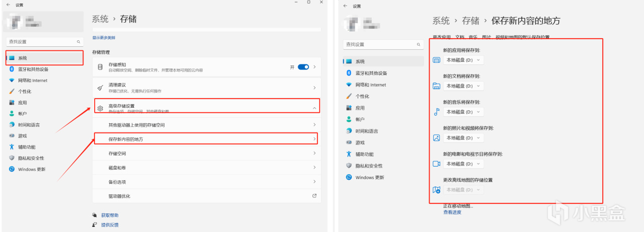Open 新的应用将保存到 drive dropdown
The image size is (644, 232).
click(463, 60)
